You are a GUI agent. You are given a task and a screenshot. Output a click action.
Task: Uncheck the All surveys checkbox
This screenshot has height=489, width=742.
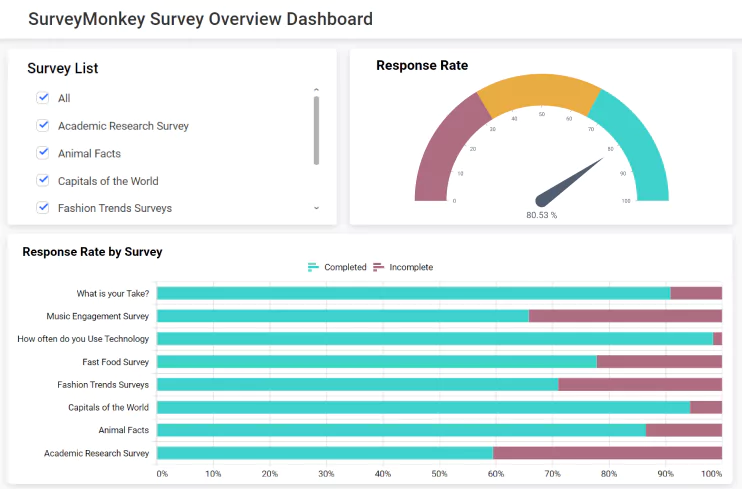pos(43,98)
